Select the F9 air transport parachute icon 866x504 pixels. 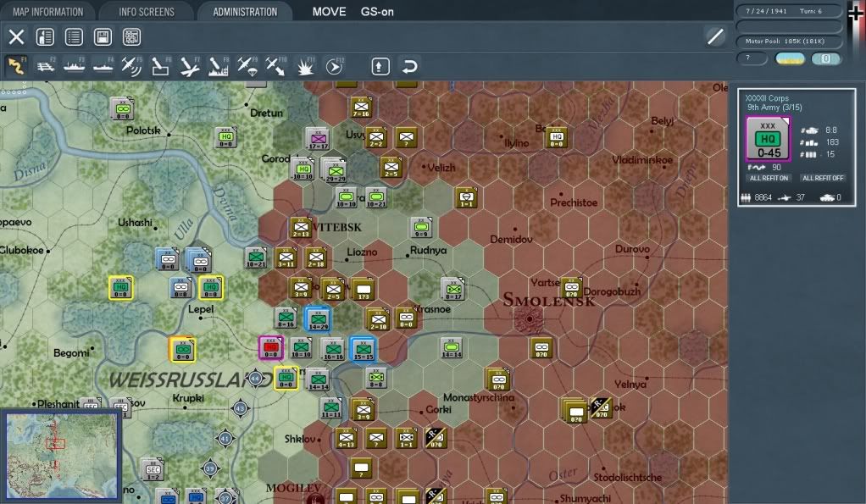247,66
